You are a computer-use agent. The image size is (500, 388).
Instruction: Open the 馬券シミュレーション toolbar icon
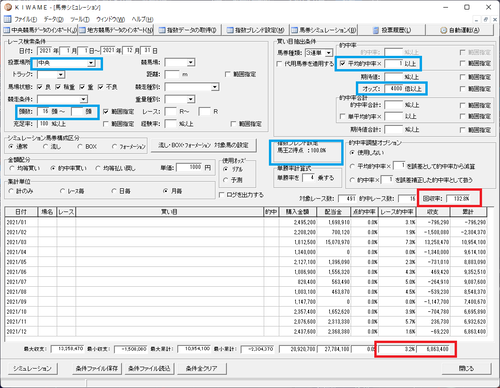[294, 30]
